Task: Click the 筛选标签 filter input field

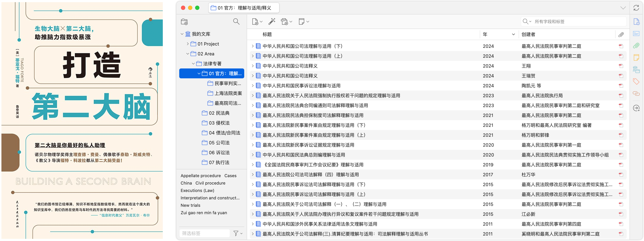Action: coord(204,233)
